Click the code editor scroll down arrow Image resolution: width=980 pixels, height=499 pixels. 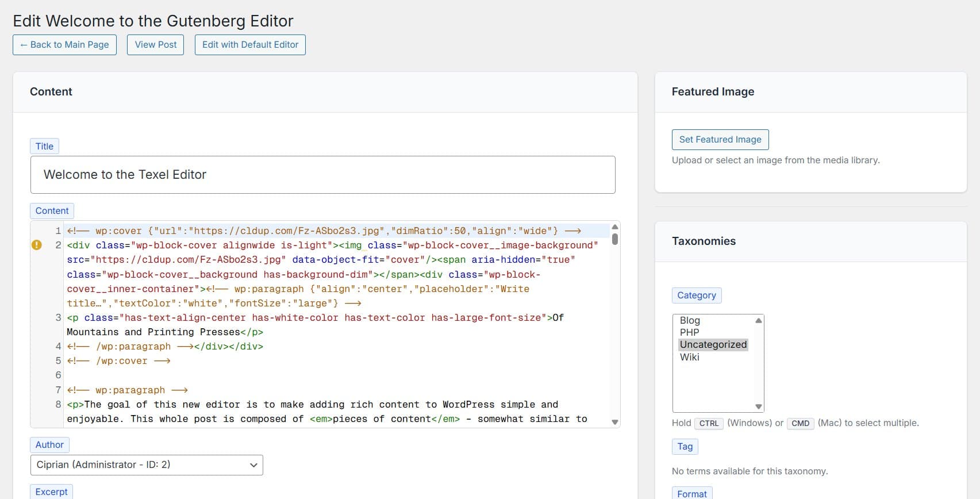(x=614, y=422)
